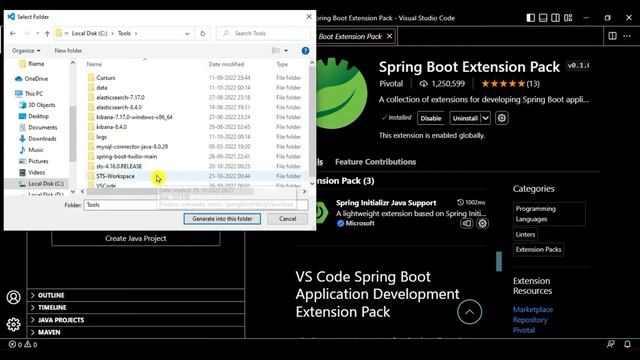Close the Boot Extension Pack tab
The width and height of the screenshot is (640, 360).
click(389, 36)
